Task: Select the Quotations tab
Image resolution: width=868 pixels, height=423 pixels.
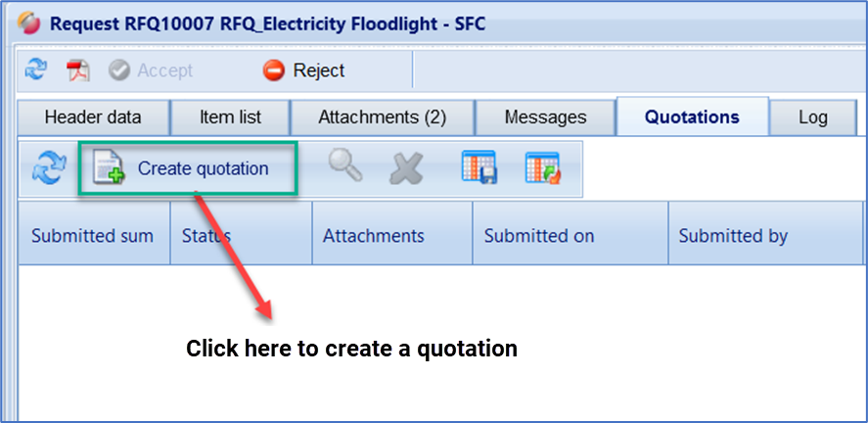Action: 692,117
